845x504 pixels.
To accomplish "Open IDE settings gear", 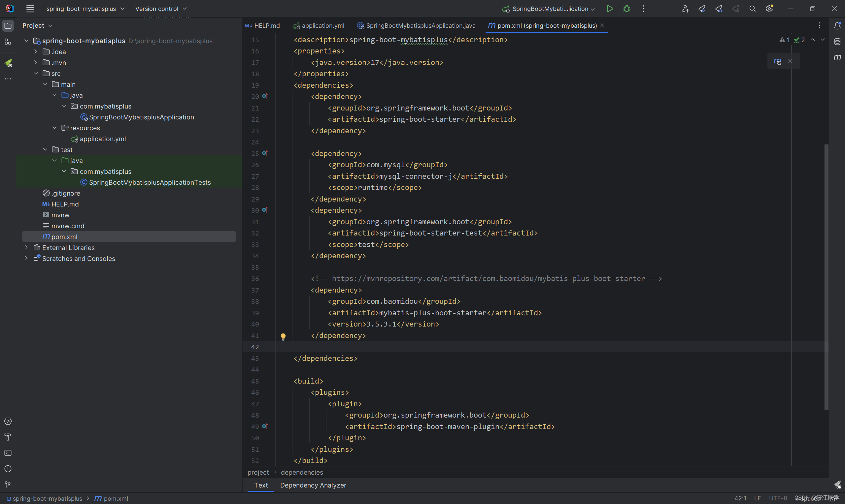I will click(x=769, y=9).
